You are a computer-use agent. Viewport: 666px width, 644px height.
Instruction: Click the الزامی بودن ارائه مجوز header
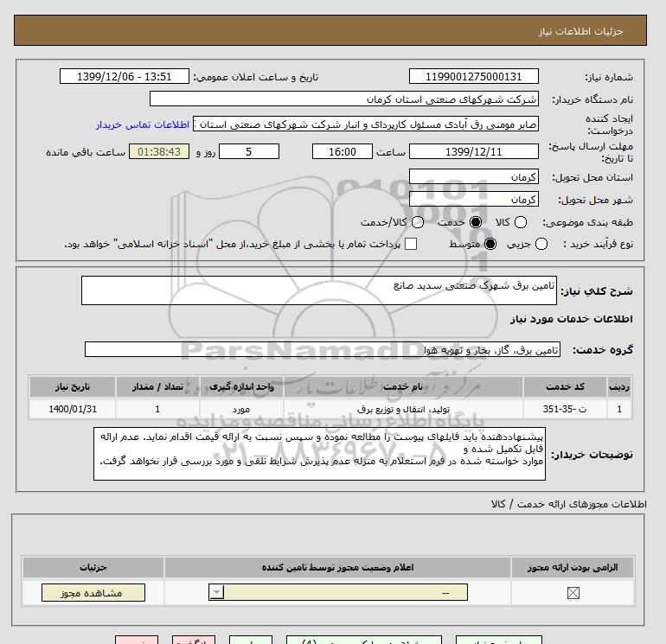573,568
